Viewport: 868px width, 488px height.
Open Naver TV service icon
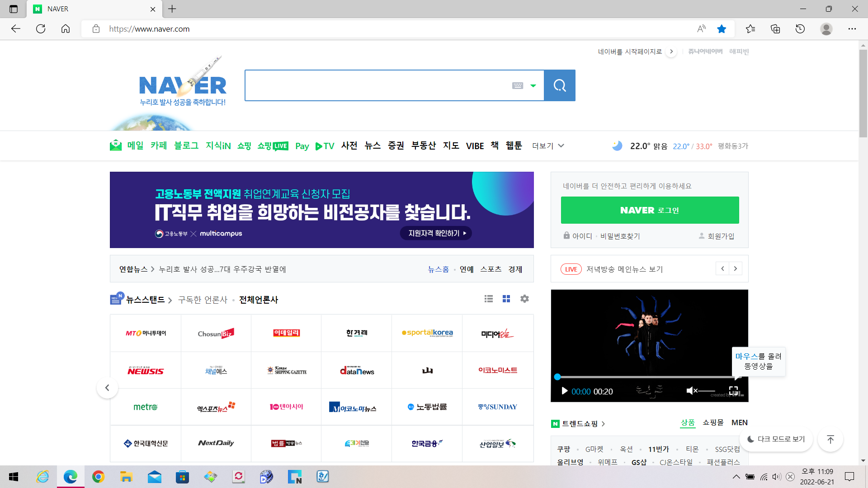[325, 146]
